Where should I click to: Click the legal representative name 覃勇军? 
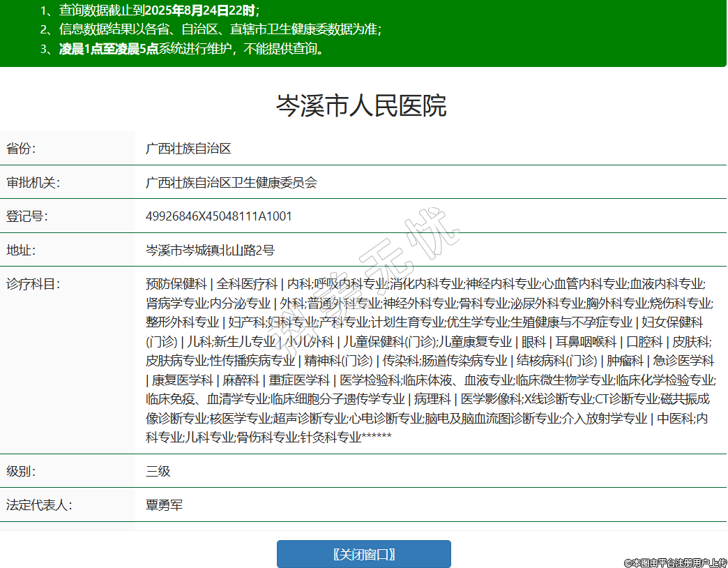point(165,505)
